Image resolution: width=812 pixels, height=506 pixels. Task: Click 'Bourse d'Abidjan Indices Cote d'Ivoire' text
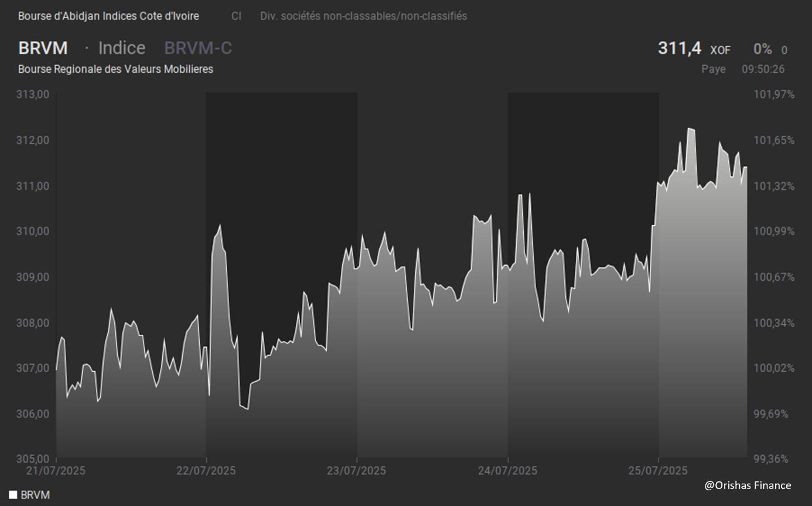point(108,16)
